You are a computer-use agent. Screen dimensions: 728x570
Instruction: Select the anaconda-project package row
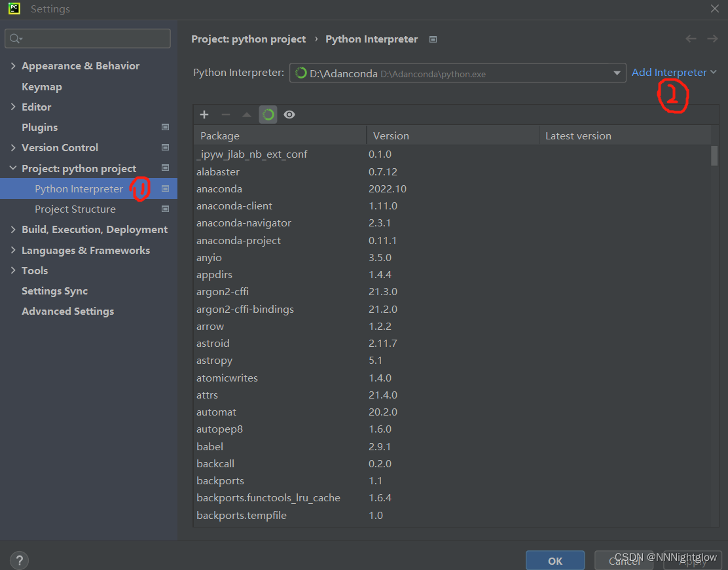[452, 240]
